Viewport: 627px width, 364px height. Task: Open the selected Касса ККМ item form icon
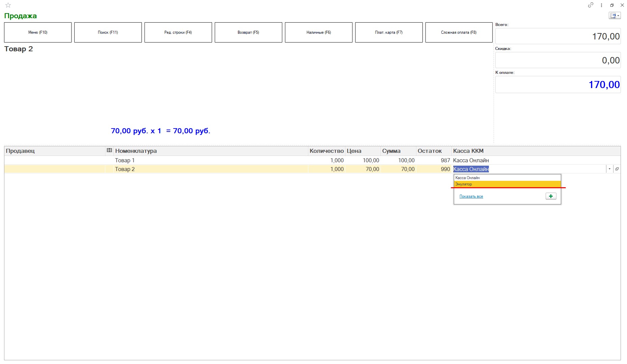[617, 169]
